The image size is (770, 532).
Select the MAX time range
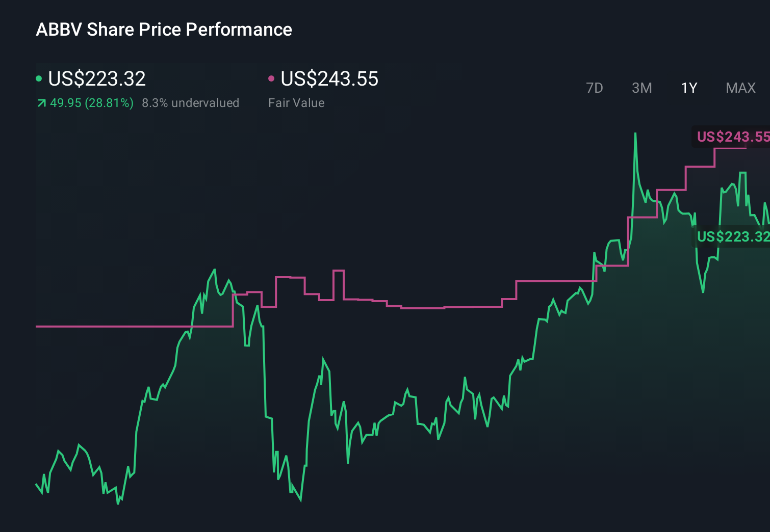740,88
